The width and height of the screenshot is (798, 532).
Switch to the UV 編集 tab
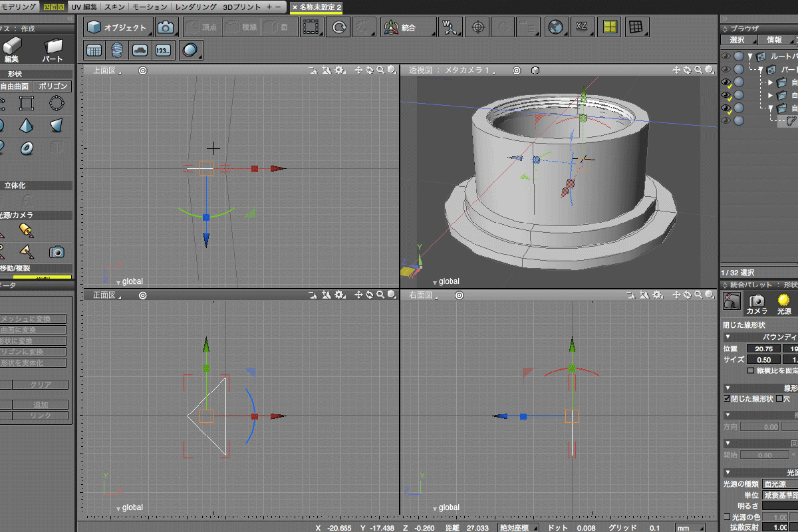[x=84, y=7]
